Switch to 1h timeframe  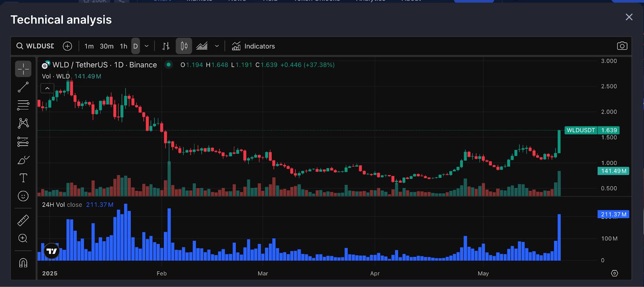124,46
